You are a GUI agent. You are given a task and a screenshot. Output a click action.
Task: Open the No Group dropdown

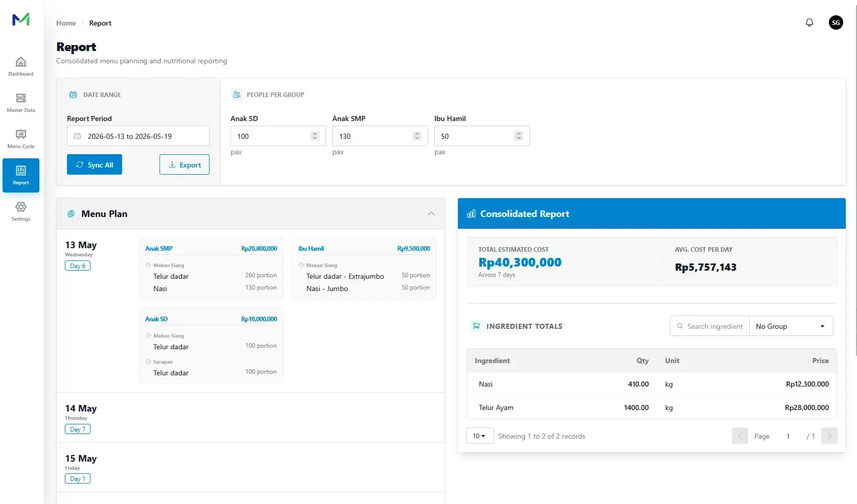[791, 326]
